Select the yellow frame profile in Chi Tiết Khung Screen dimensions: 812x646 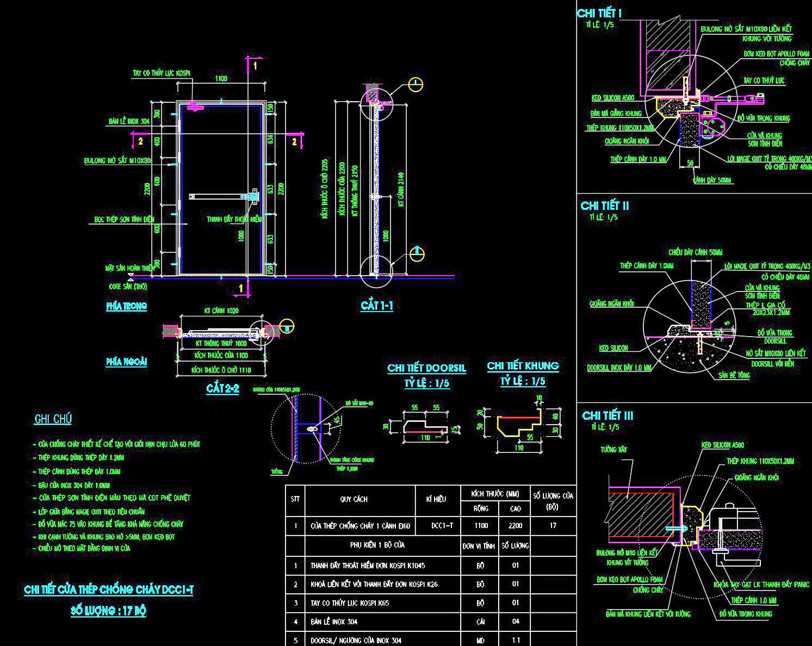(x=519, y=425)
